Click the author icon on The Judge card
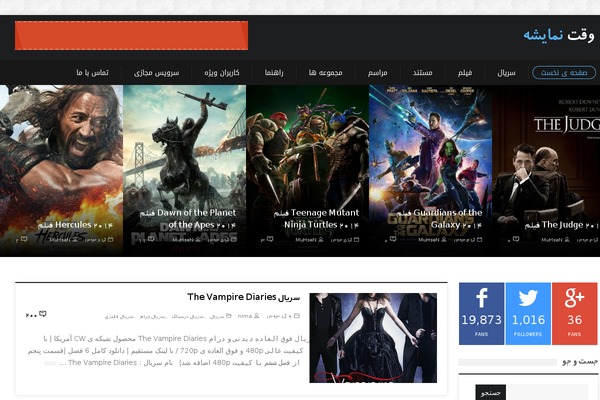600x400 pixels. [567, 240]
